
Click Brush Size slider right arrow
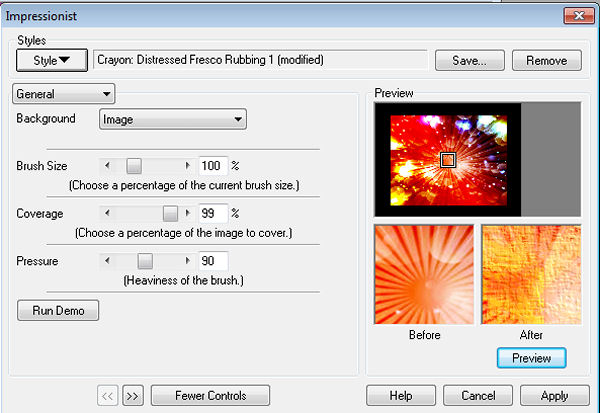tap(188, 166)
